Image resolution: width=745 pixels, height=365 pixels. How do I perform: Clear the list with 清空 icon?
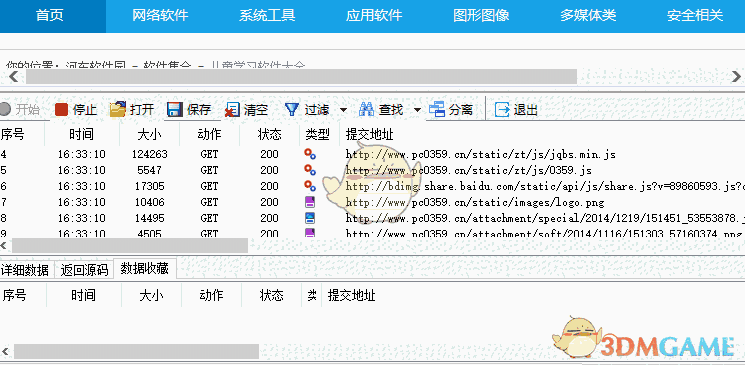[x=232, y=110]
